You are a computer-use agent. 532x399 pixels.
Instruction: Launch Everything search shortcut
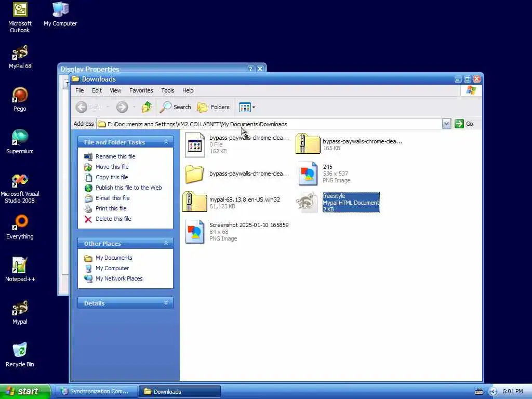(x=20, y=227)
